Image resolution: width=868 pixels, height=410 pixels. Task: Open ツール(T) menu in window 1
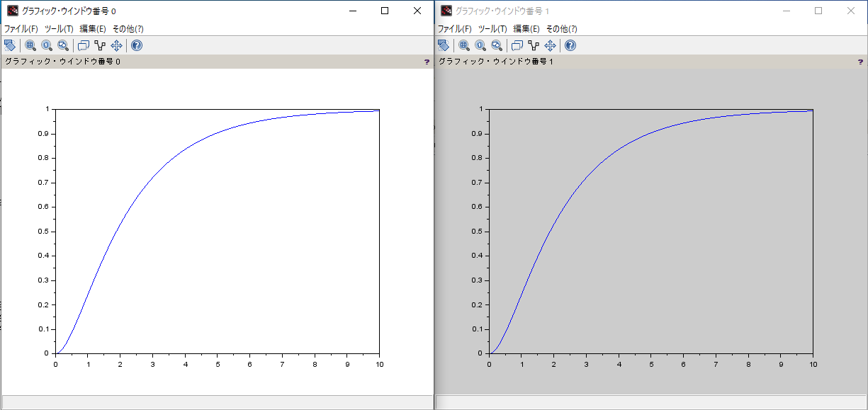(492, 29)
